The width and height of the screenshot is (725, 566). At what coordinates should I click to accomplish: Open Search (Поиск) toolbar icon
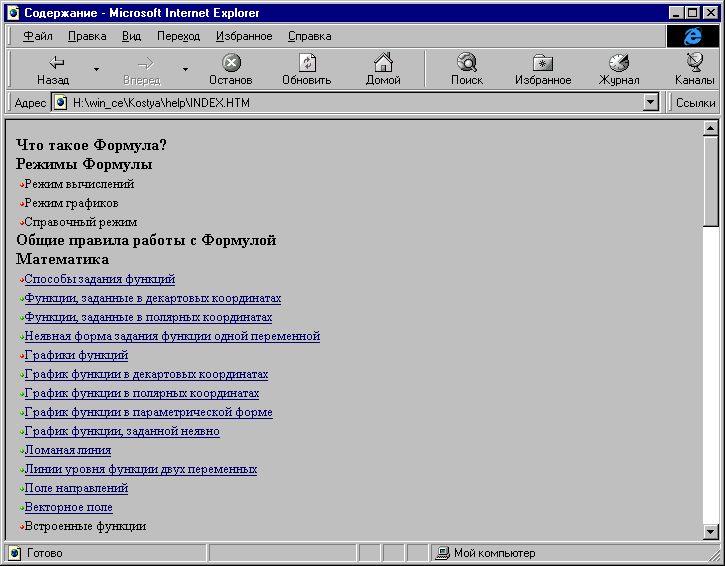tap(466, 64)
